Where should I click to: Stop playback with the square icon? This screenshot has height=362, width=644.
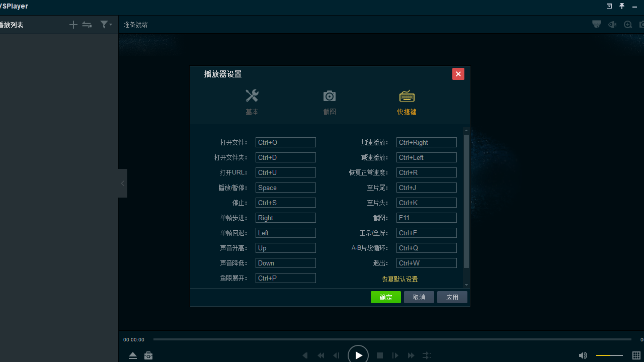380,355
